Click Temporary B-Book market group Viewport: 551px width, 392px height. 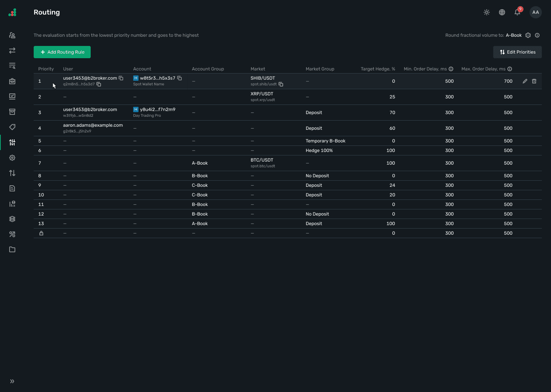pos(326,141)
